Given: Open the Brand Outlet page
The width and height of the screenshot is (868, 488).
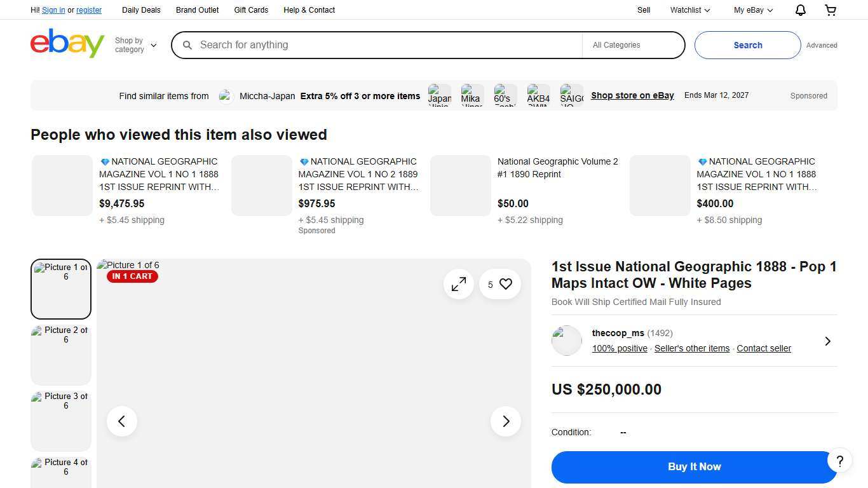Looking at the screenshot, I should click(x=197, y=10).
